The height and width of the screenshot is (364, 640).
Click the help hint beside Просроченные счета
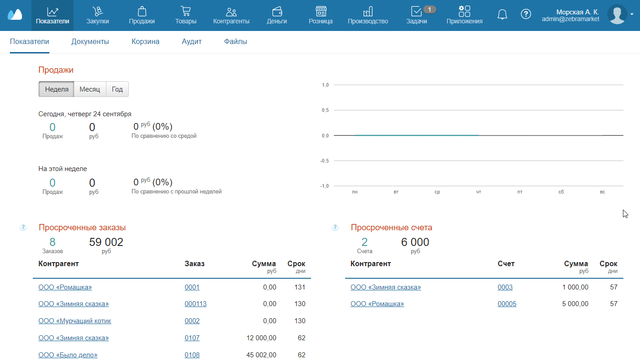335,228
